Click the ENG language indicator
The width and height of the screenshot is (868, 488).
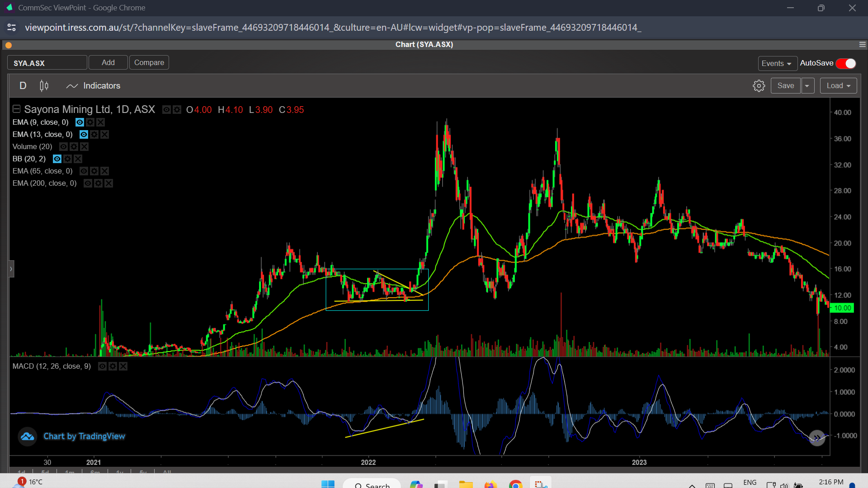pos(750,483)
